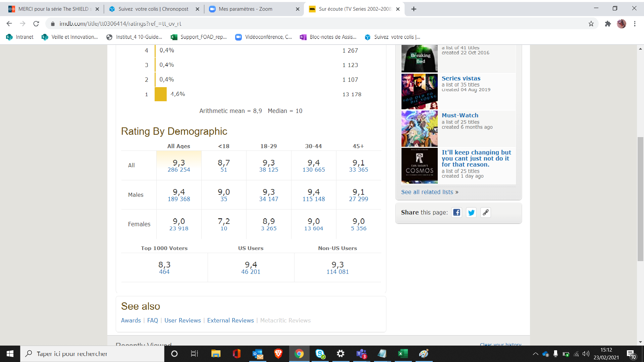This screenshot has width=644, height=362.
Task: Click the 1-star rating yellow bar
Action: (160, 94)
